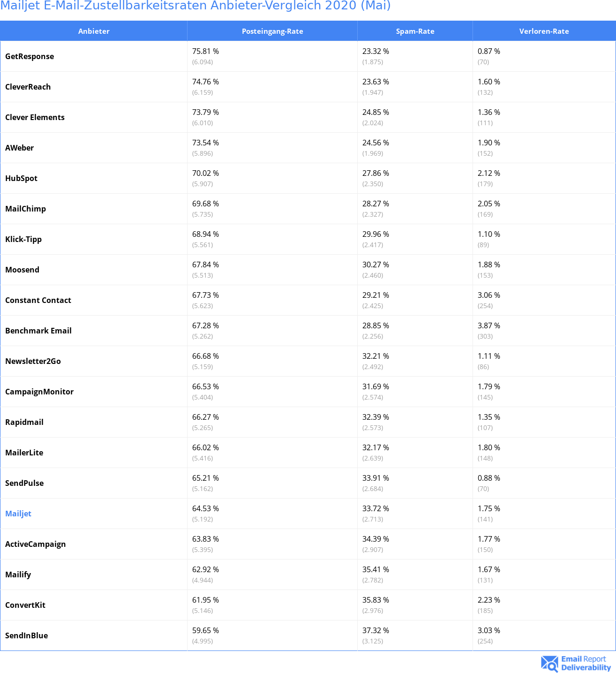This screenshot has height=673, width=616.
Task: Select the GetResponse provider row
Action: [x=30, y=56]
